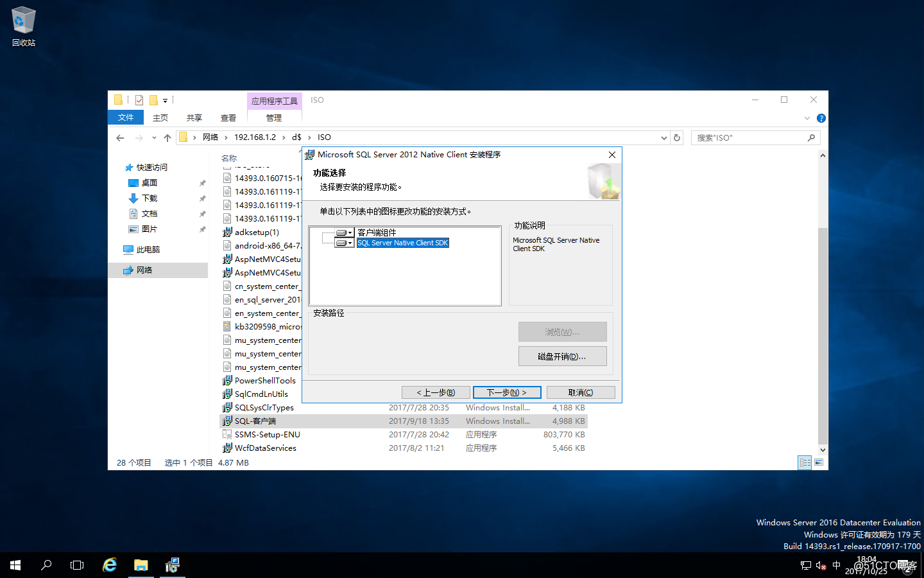Open File Explorer taskbar icon
The width and height of the screenshot is (924, 578).
coord(141,565)
